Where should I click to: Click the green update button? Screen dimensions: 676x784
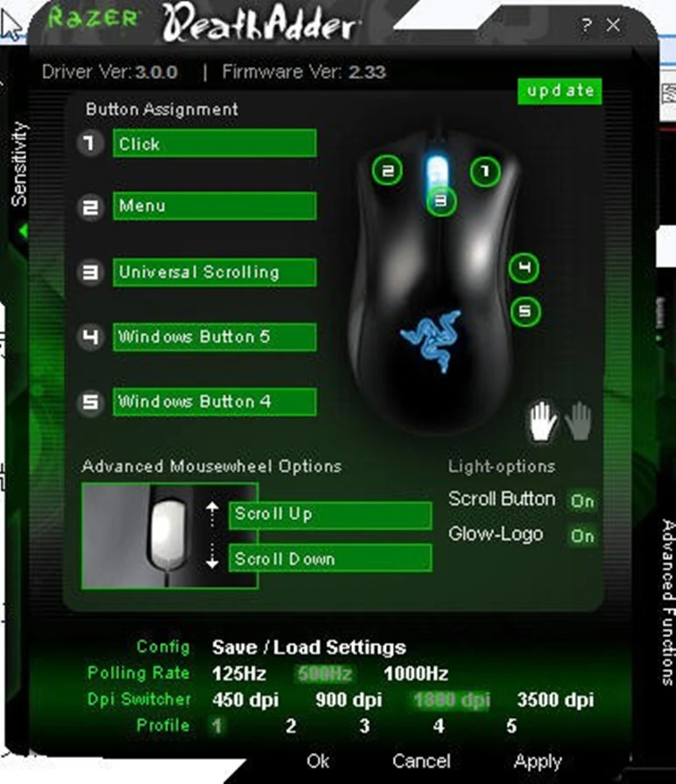tap(560, 91)
